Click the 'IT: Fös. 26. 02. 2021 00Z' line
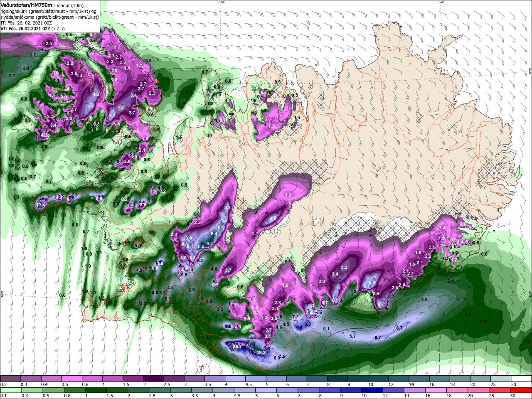 pos(26,23)
